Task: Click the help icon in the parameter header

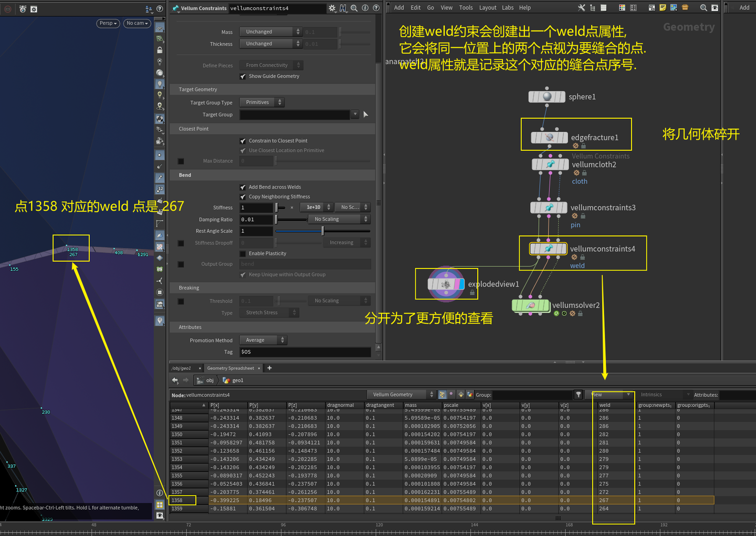Action: coord(376,8)
